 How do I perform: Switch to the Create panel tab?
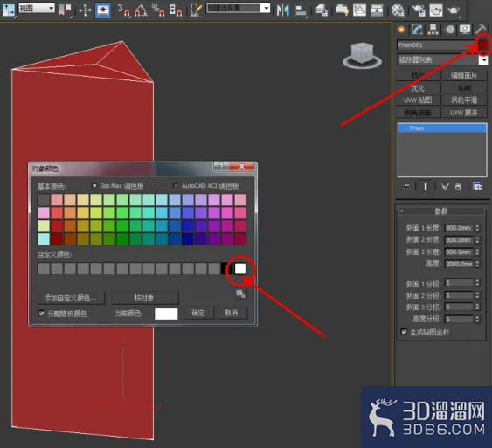pos(401,30)
